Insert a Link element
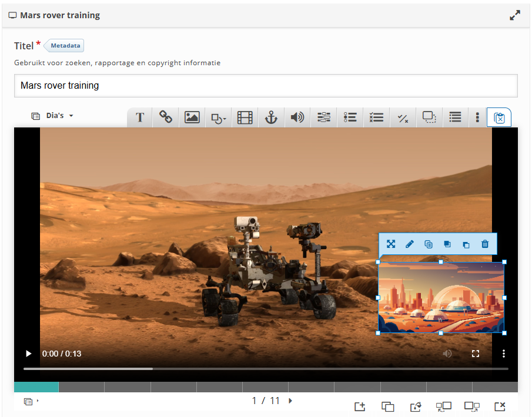532x417 pixels. (x=166, y=117)
